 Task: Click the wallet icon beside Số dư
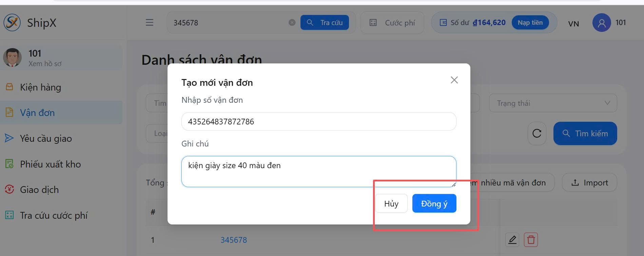tap(443, 23)
